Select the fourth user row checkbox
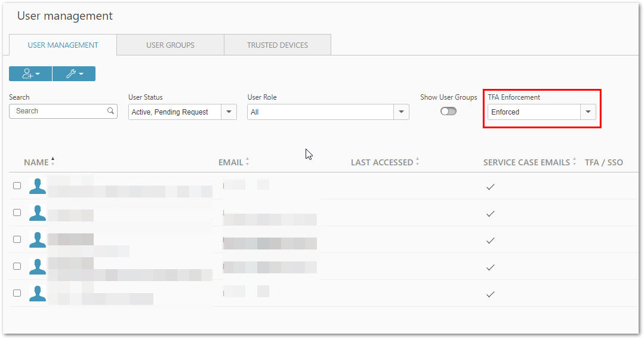 pos(17,266)
